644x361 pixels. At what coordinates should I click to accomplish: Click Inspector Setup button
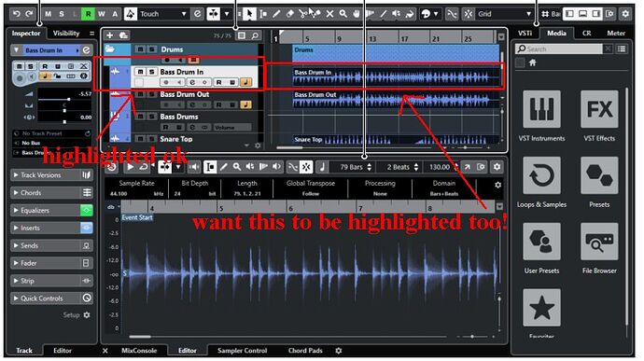[77, 315]
